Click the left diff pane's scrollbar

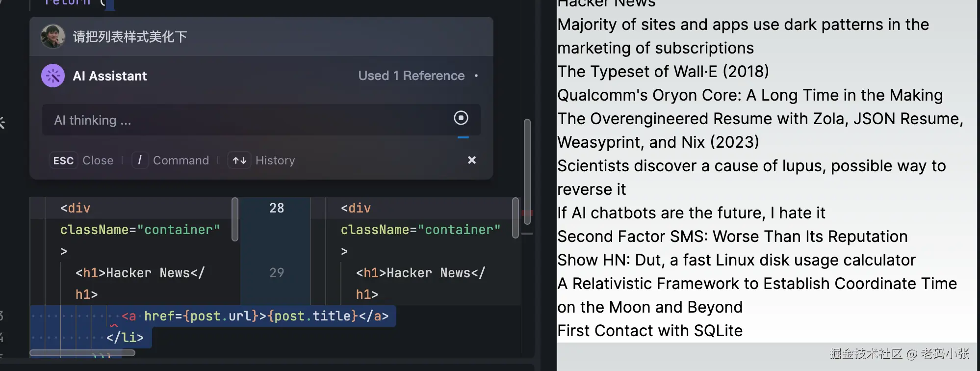(235, 219)
